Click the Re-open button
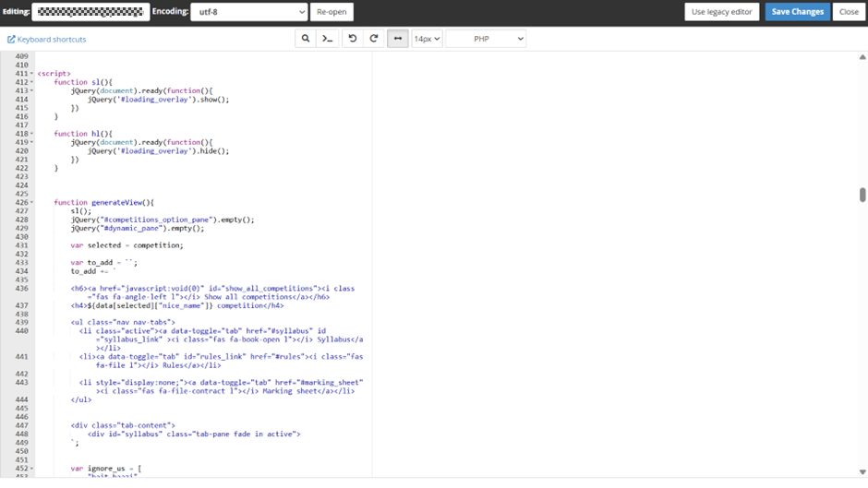The height and width of the screenshot is (488, 868). tap(332, 12)
